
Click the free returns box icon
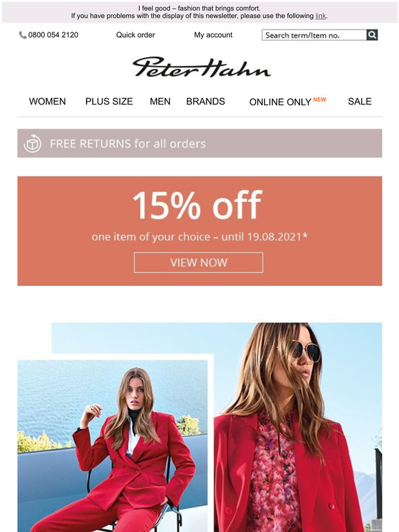[x=32, y=144]
